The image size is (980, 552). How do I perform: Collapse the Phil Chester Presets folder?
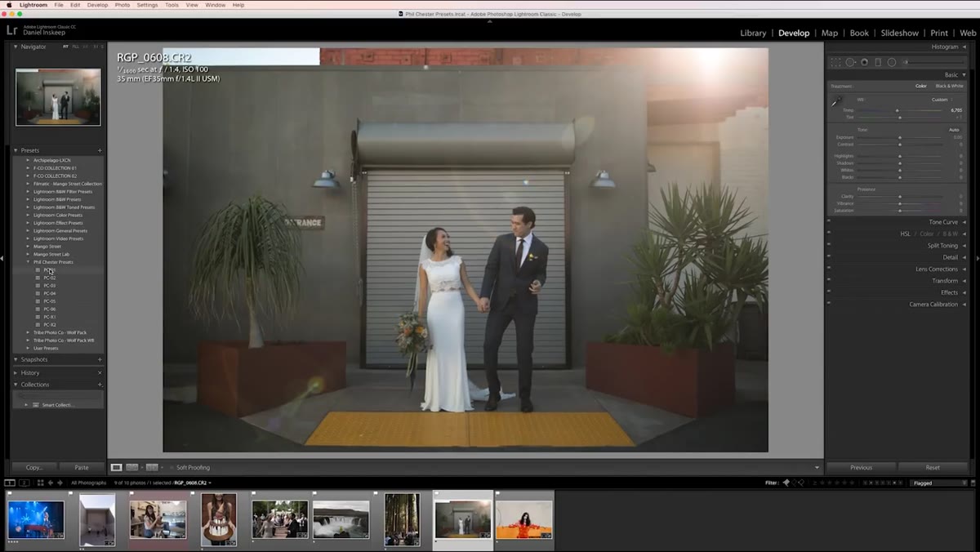click(28, 262)
